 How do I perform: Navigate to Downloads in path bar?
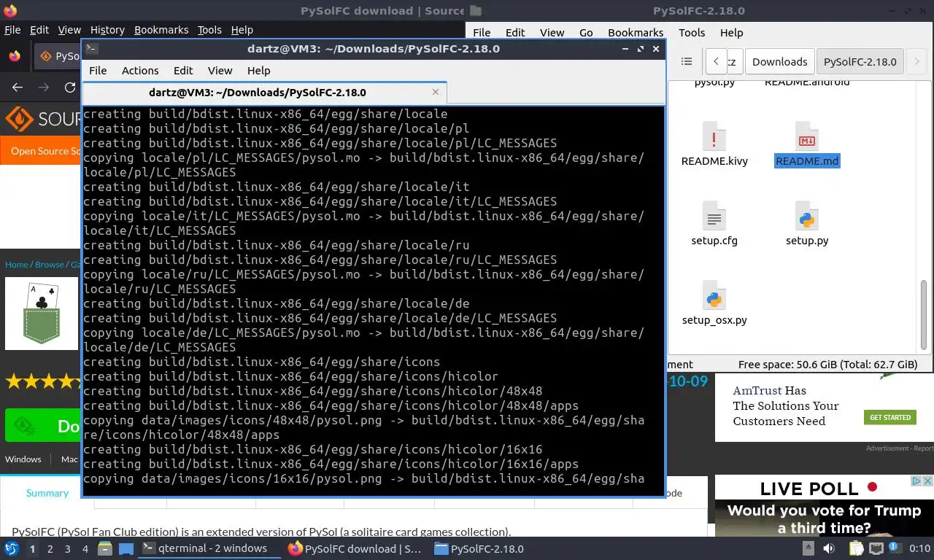[779, 61]
